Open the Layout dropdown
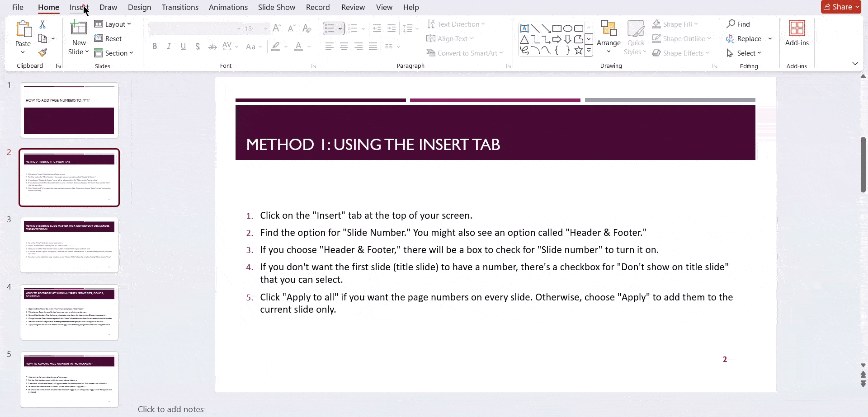 point(113,24)
